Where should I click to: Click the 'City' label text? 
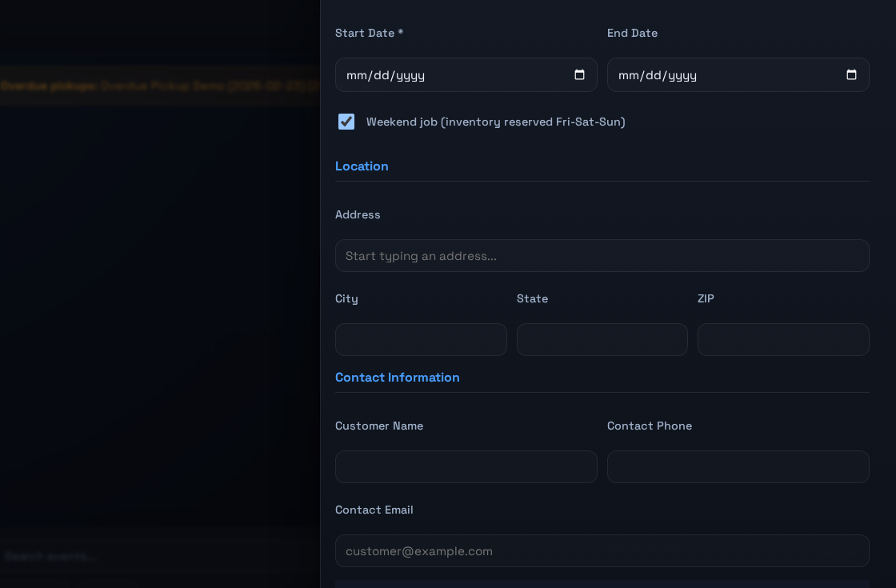click(346, 299)
